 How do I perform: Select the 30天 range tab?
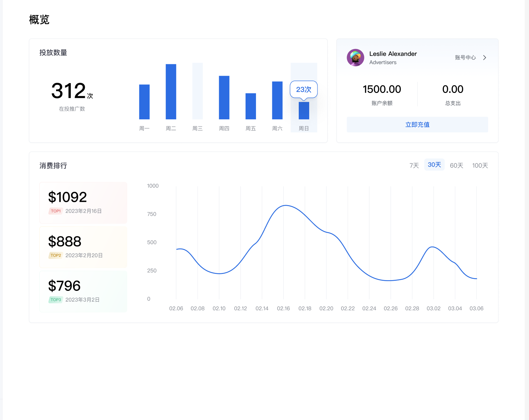pos(434,165)
